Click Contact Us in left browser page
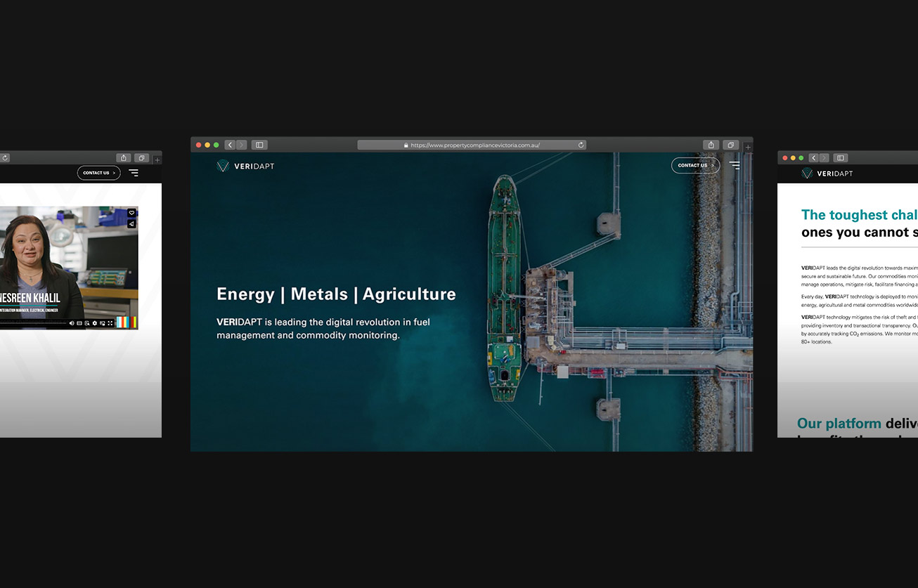Viewport: 918px width, 588px height. pyautogui.click(x=98, y=173)
